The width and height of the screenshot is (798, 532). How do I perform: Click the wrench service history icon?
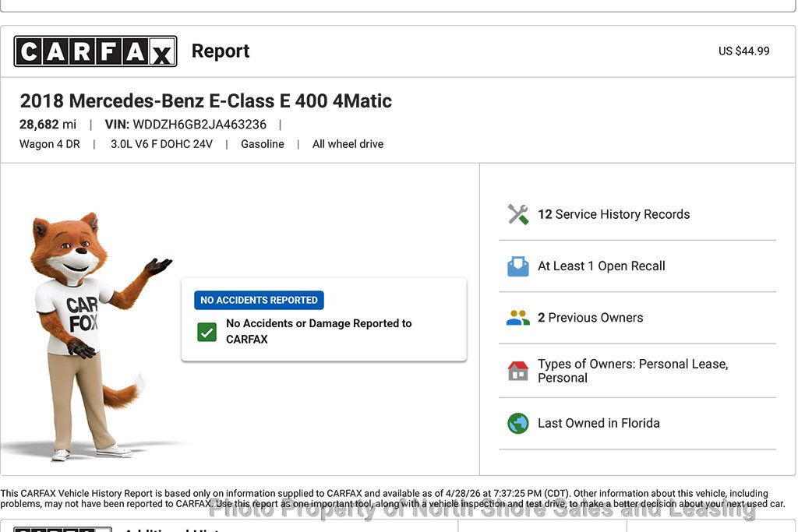point(518,214)
